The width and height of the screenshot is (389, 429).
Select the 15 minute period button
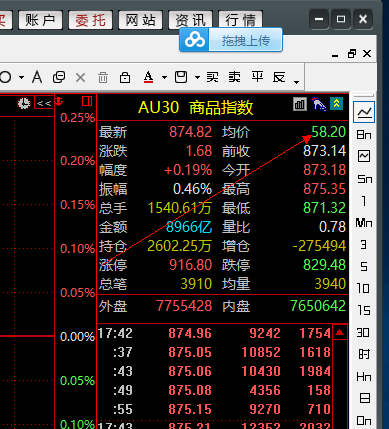tap(364, 311)
